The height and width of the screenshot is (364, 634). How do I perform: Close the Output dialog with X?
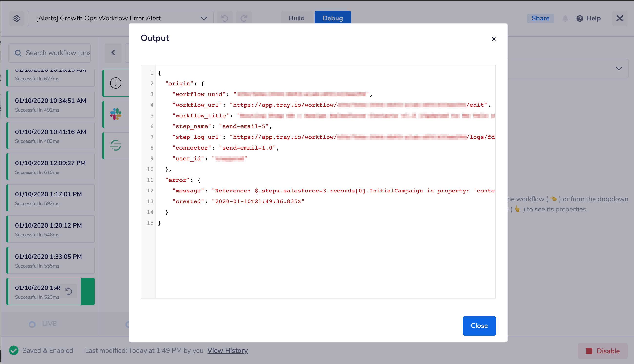tap(493, 39)
